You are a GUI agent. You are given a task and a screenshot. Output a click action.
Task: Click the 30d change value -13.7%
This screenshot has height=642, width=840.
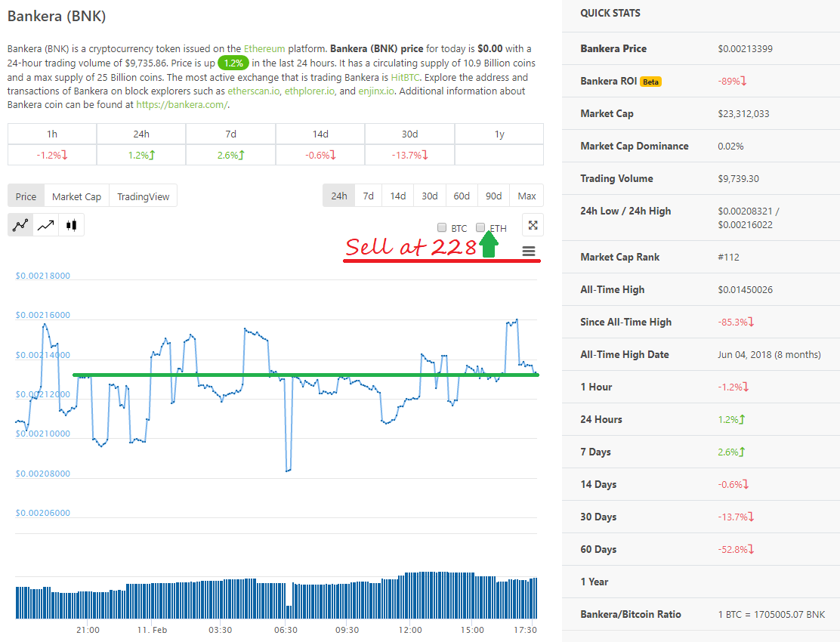410,156
